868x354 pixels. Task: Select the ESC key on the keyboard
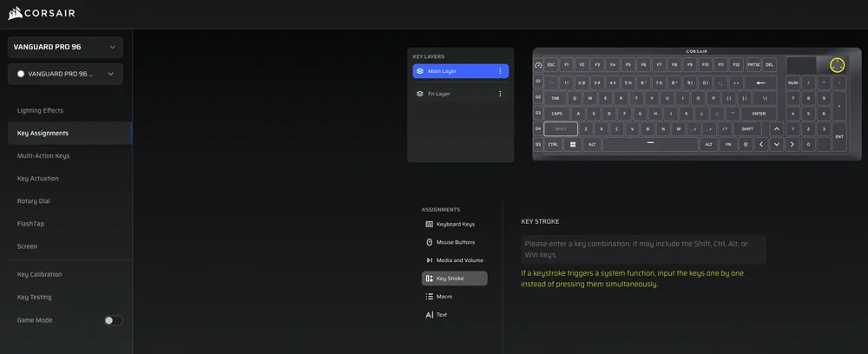551,65
